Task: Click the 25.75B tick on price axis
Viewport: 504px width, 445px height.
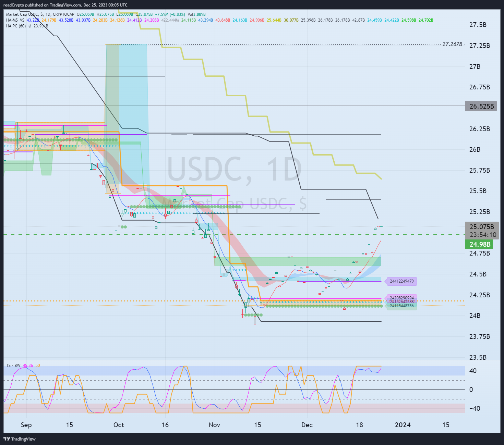Action: coord(479,170)
